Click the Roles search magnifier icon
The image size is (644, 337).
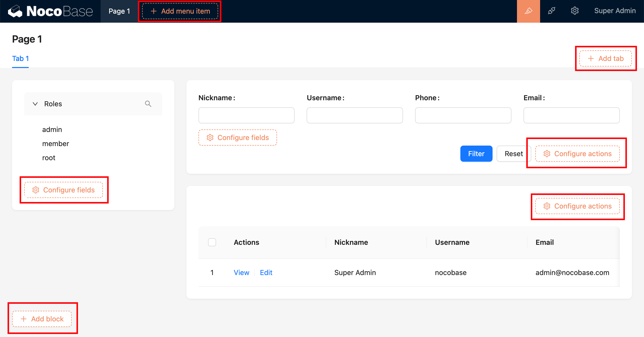pyautogui.click(x=148, y=104)
